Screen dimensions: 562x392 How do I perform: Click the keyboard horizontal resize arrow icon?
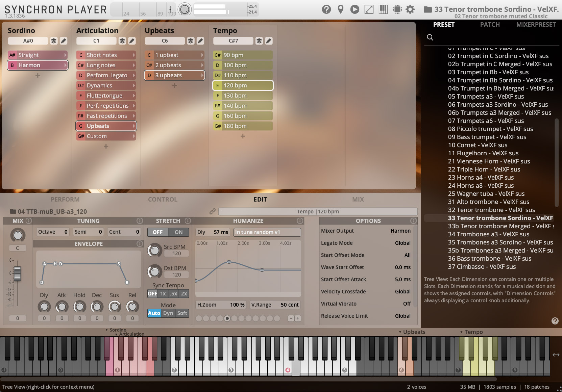[556, 355]
